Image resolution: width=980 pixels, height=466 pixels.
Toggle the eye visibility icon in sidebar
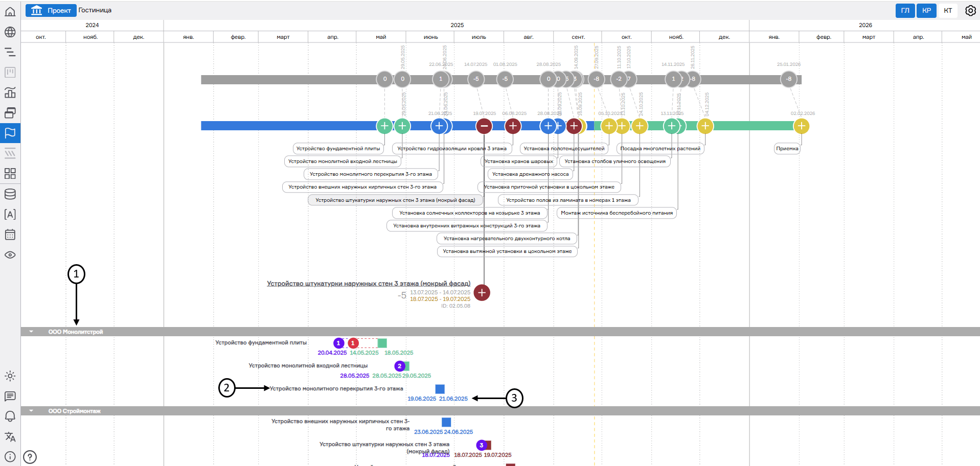pyautogui.click(x=10, y=255)
